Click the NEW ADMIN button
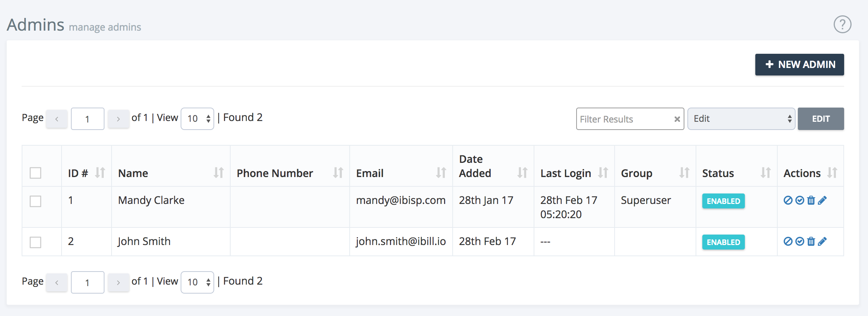The image size is (868, 316). [799, 64]
